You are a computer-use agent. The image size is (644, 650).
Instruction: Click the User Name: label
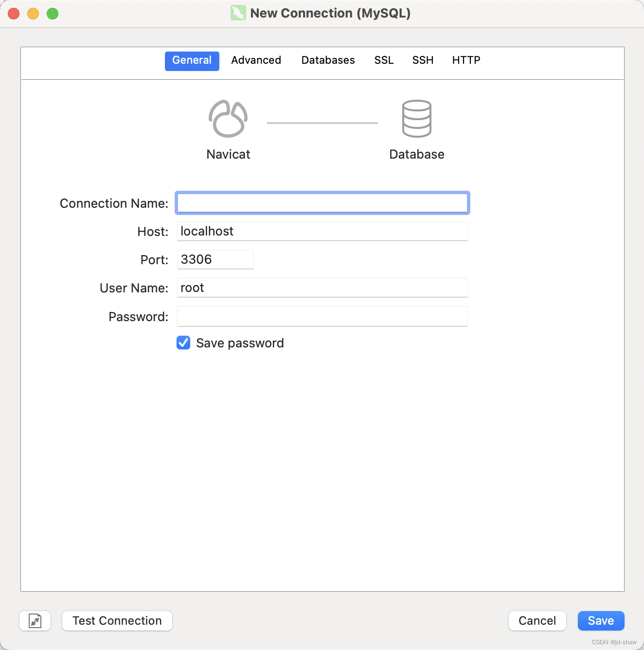pyautogui.click(x=134, y=288)
